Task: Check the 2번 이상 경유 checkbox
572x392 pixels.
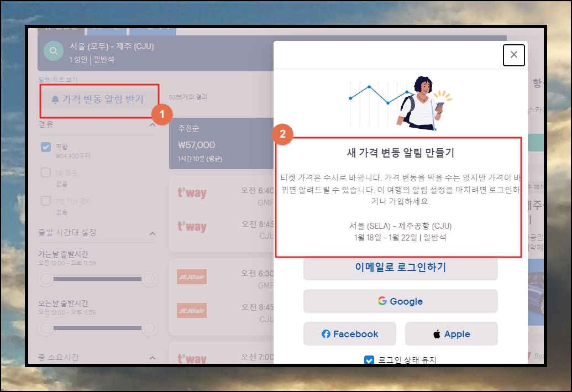Action: click(x=46, y=200)
